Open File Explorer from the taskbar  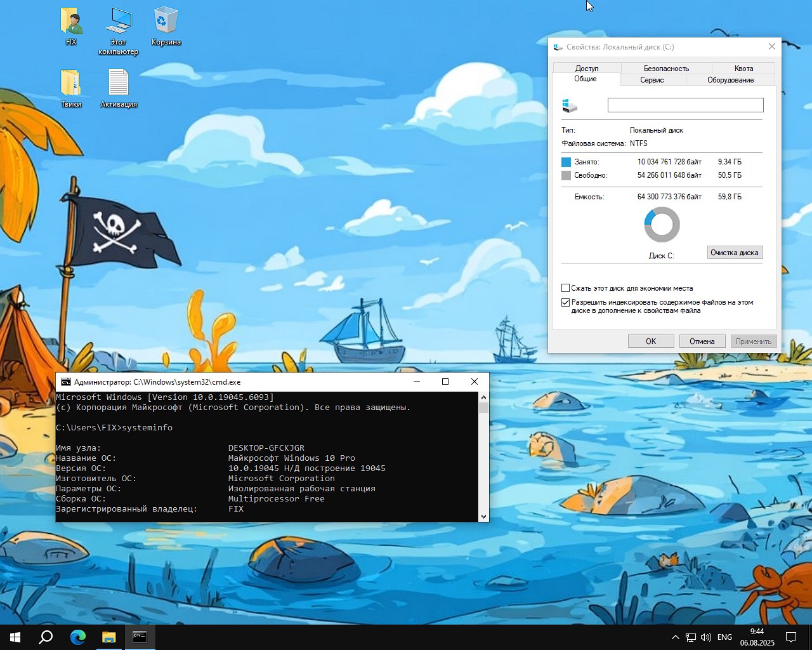[x=109, y=637]
